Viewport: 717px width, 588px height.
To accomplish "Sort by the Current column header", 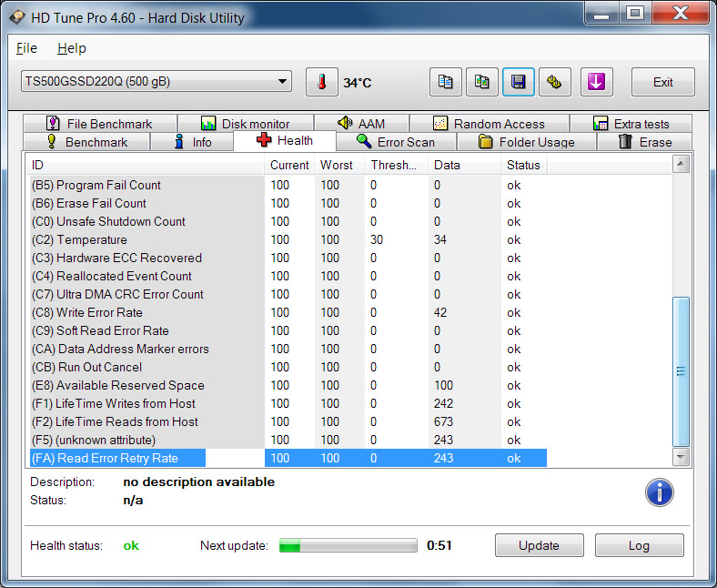I will pyautogui.click(x=289, y=165).
